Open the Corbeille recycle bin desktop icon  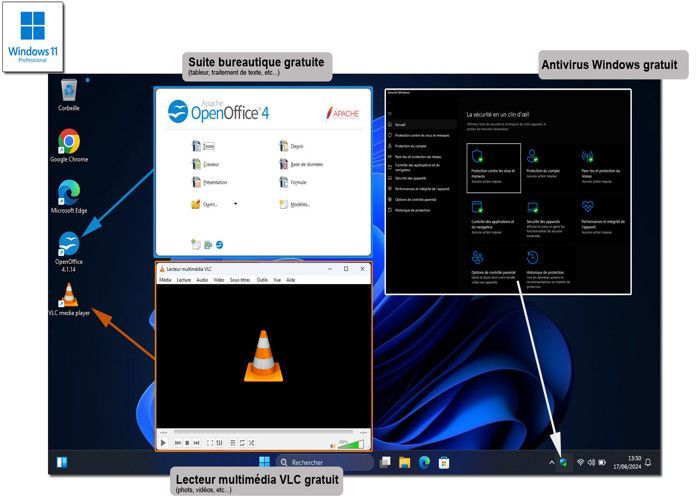[x=69, y=95]
